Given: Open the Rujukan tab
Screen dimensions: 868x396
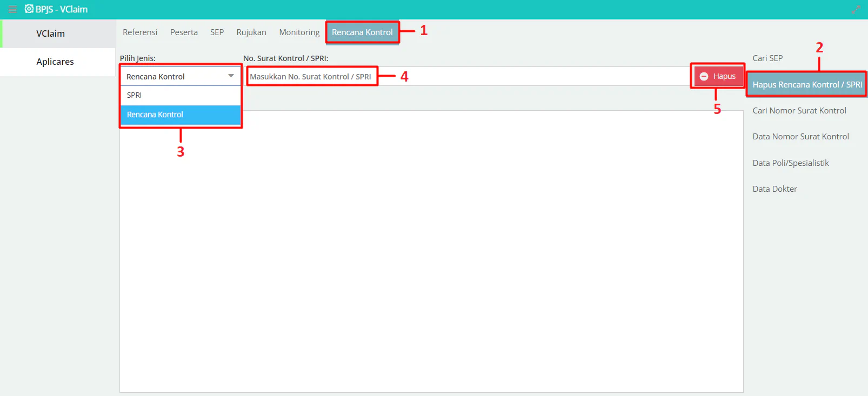Looking at the screenshot, I should pyautogui.click(x=251, y=32).
